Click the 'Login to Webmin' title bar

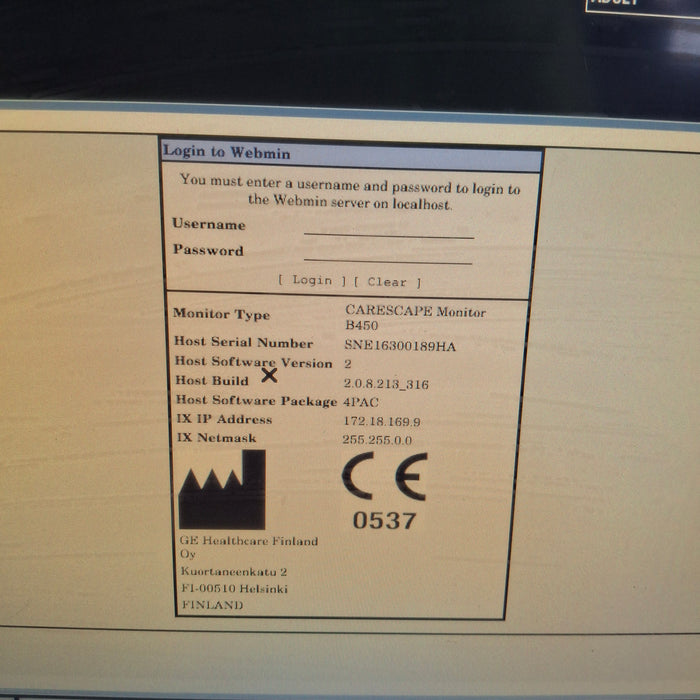[352, 156]
